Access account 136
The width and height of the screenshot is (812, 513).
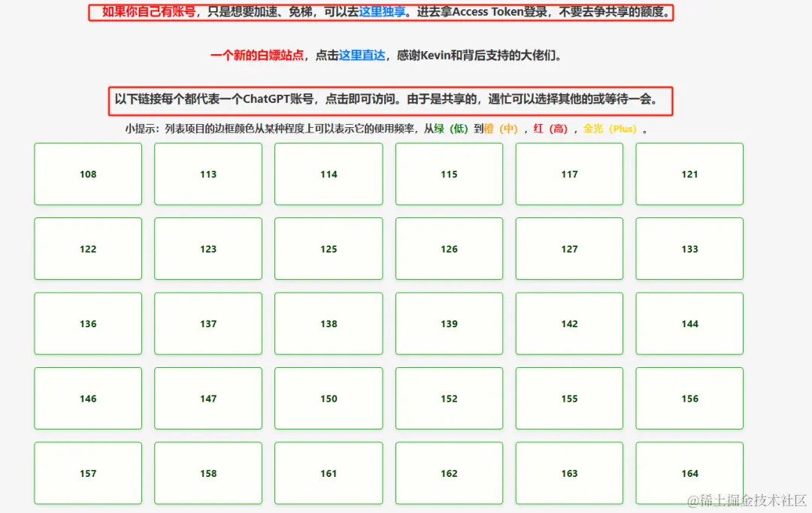point(88,323)
